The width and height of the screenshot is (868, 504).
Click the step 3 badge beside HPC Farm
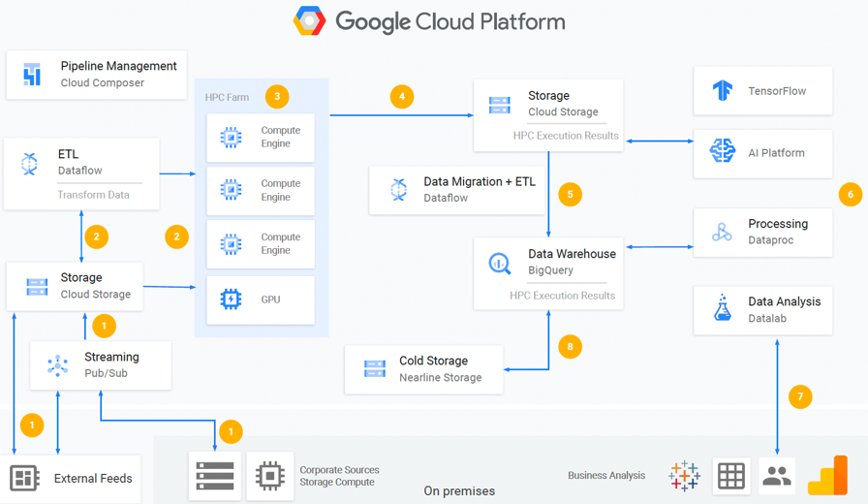pos(277,96)
